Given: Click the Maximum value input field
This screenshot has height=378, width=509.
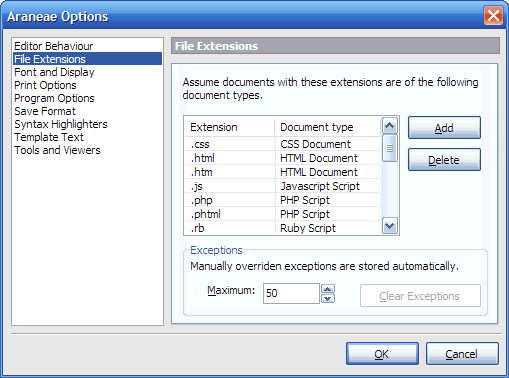Looking at the screenshot, I should [291, 293].
